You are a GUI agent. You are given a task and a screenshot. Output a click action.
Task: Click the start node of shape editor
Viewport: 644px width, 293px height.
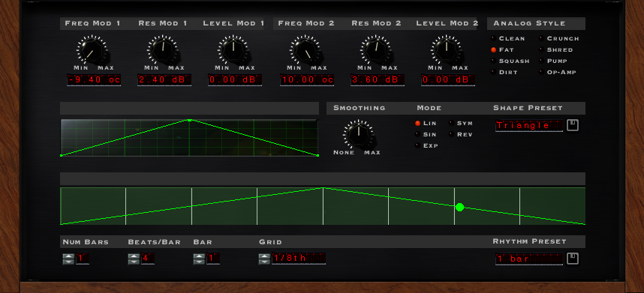point(62,155)
